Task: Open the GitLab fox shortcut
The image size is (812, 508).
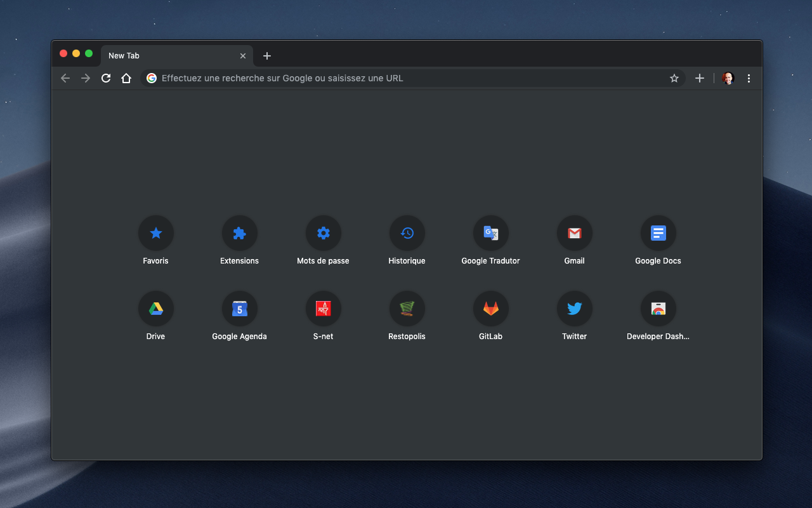Action: pos(490,309)
